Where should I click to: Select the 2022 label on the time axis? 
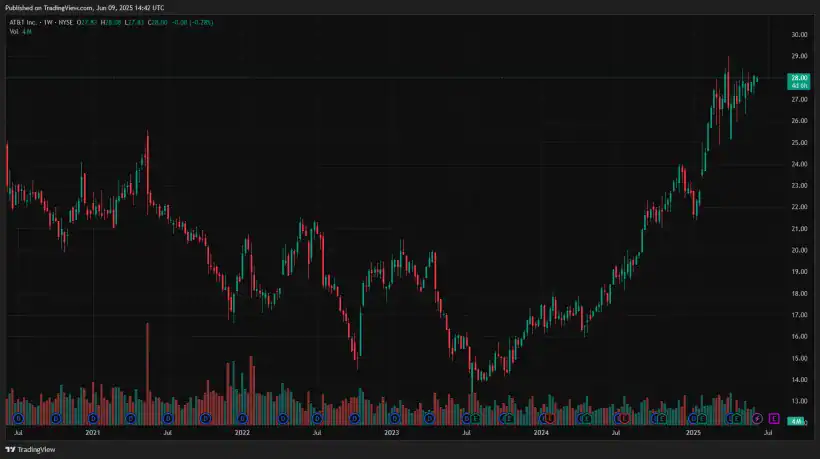coord(242,434)
